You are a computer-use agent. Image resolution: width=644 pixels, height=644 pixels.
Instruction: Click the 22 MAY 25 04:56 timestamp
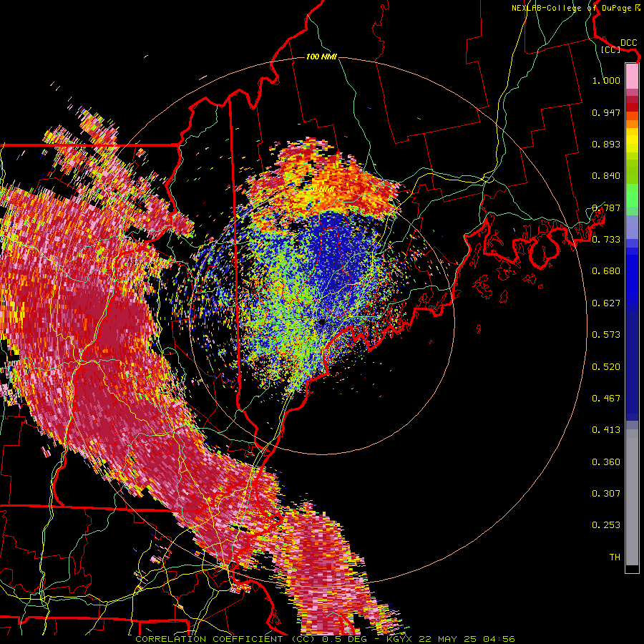click(467, 639)
